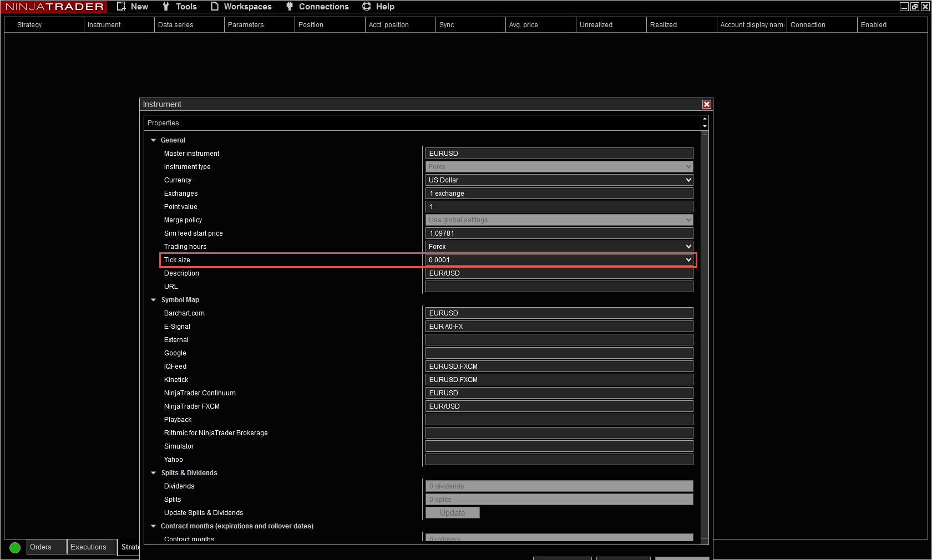Viewport: 932px width, 560px height.
Task: Open the New menu
Action: tap(133, 7)
